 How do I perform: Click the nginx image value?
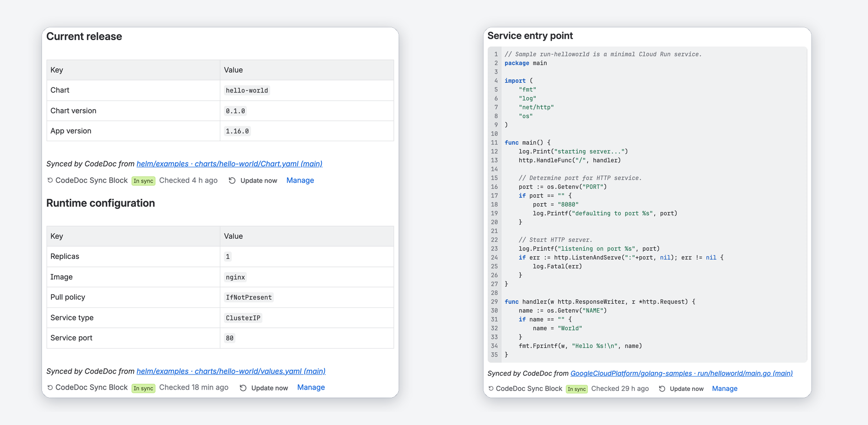tap(235, 277)
